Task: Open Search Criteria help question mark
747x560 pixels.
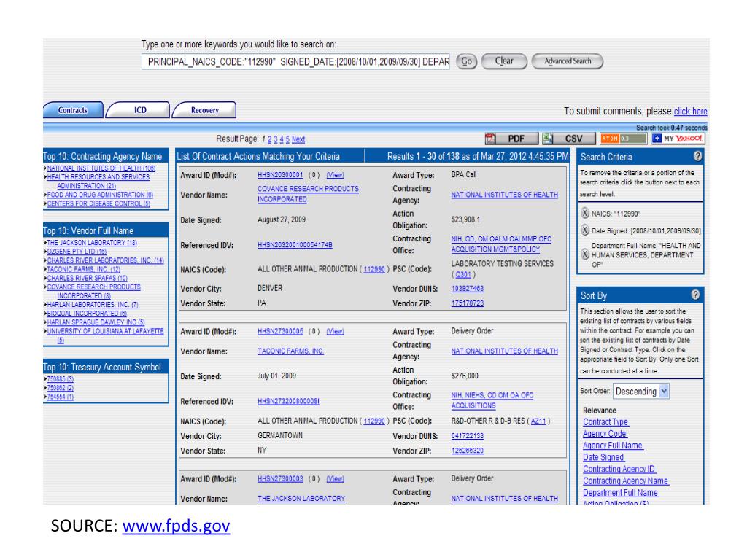Action: 697,156
